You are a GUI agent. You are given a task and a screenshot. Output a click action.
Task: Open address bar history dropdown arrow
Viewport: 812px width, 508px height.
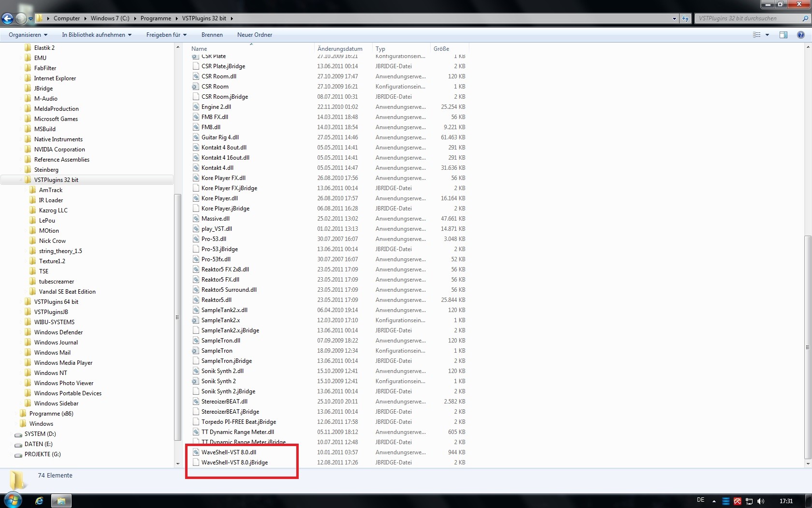674,18
